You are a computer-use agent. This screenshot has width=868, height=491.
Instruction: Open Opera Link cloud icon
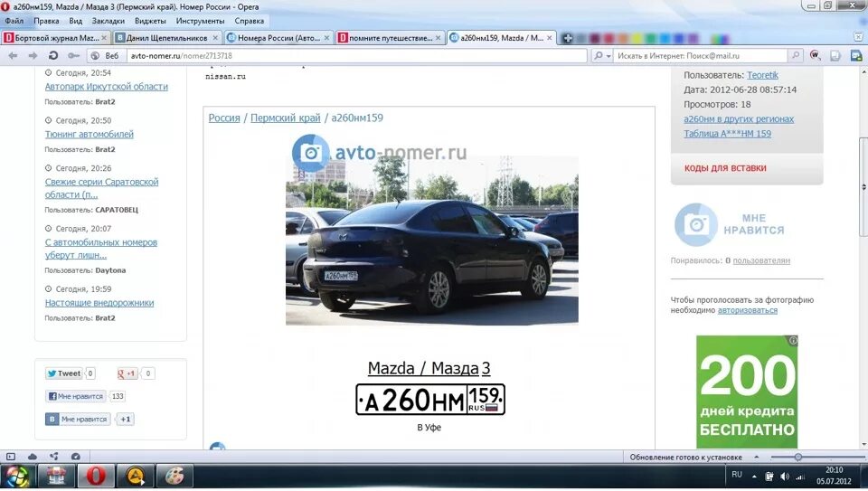(x=33, y=457)
